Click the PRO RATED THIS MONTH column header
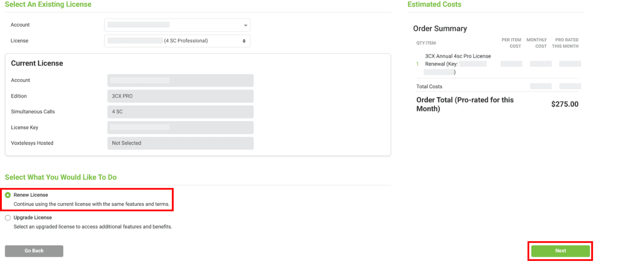Viewport: 644px width, 274px height. tap(565, 43)
